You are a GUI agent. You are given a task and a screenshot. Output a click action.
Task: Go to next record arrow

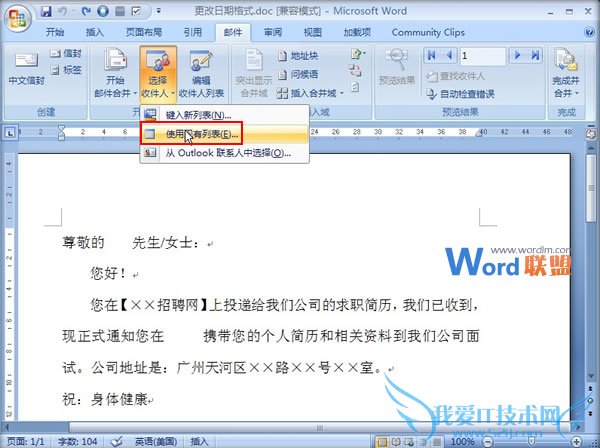pos(517,56)
